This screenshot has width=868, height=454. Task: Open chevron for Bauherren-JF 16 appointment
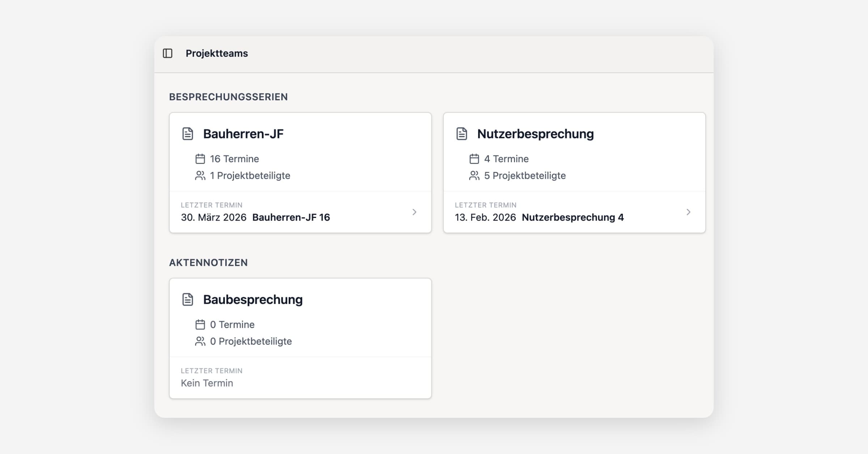[x=414, y=212]
